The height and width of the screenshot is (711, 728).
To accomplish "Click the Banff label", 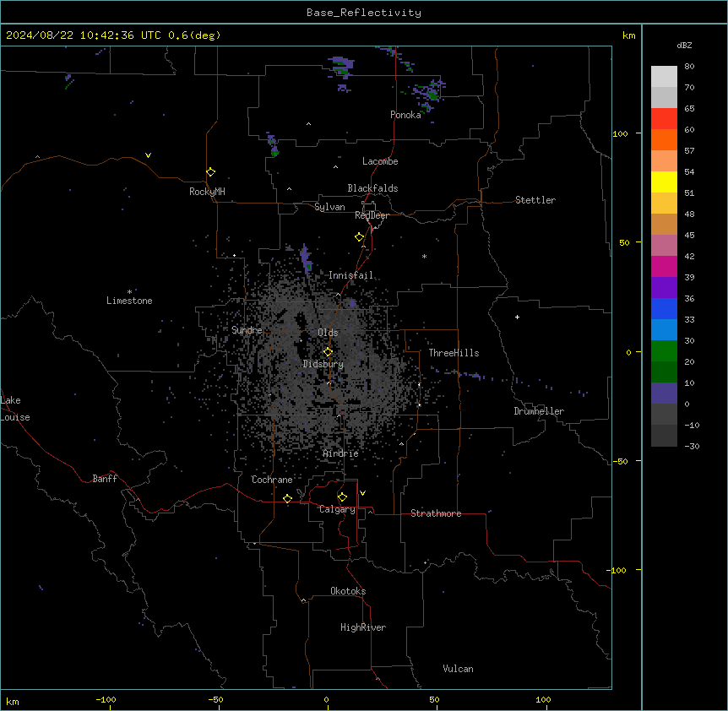I will pyautogui.click(x=105, y=479).
